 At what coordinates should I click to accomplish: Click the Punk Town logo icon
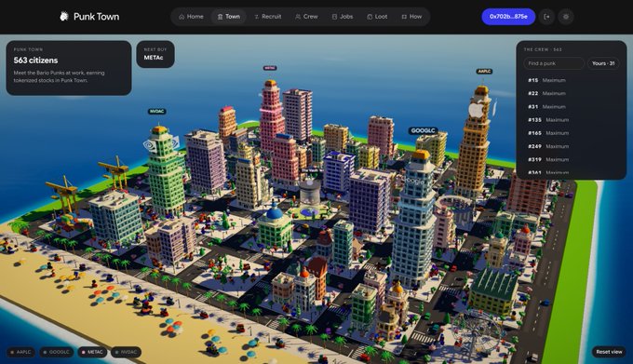pyautogui.click(x=64, y=16)
